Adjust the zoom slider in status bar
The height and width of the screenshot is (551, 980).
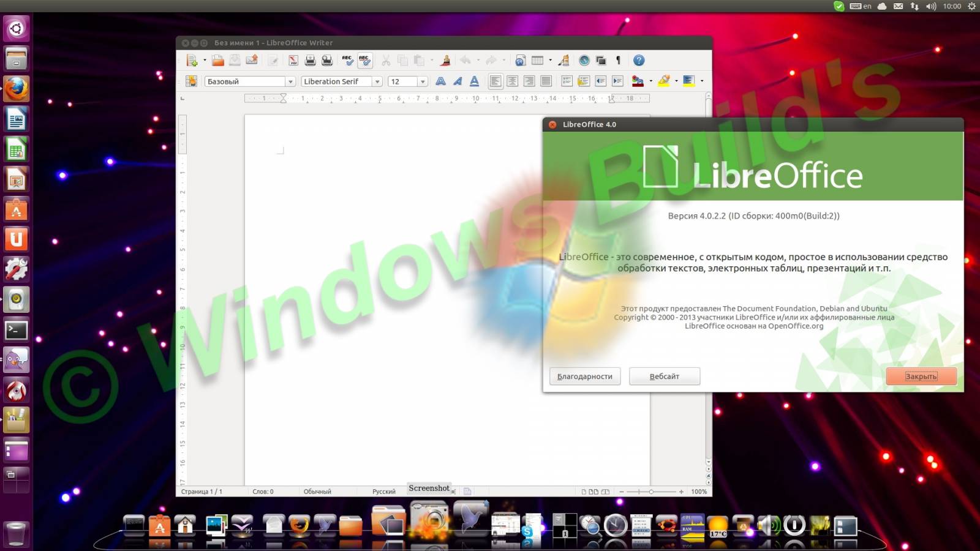click(650, 492)
